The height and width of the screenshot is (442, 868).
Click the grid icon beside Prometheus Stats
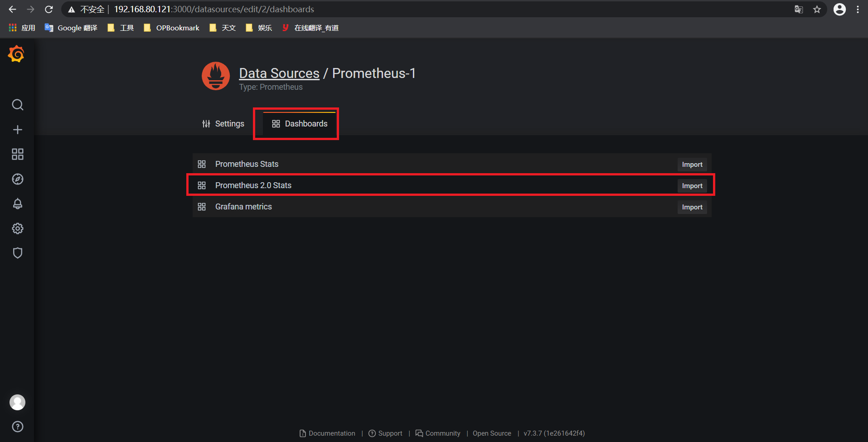[x=202, y=164]
